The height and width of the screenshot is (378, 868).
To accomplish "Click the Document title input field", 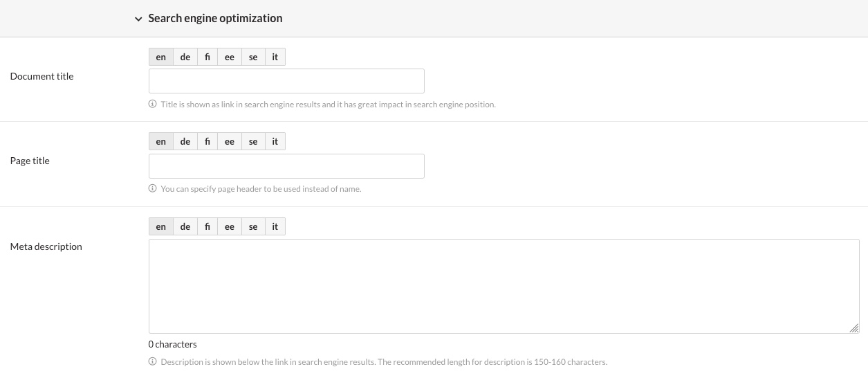I will click(286, 81).
